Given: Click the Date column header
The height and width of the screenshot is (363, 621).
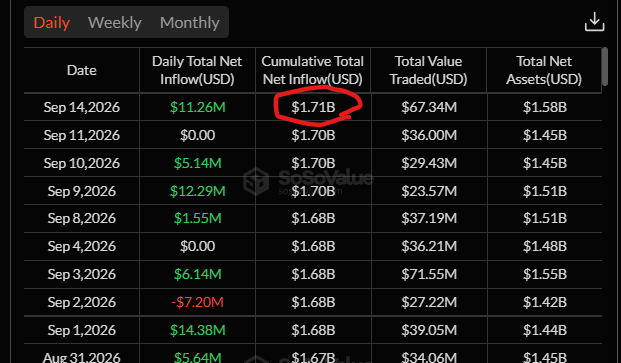Looking at the screenshot, I should point(82,70).
